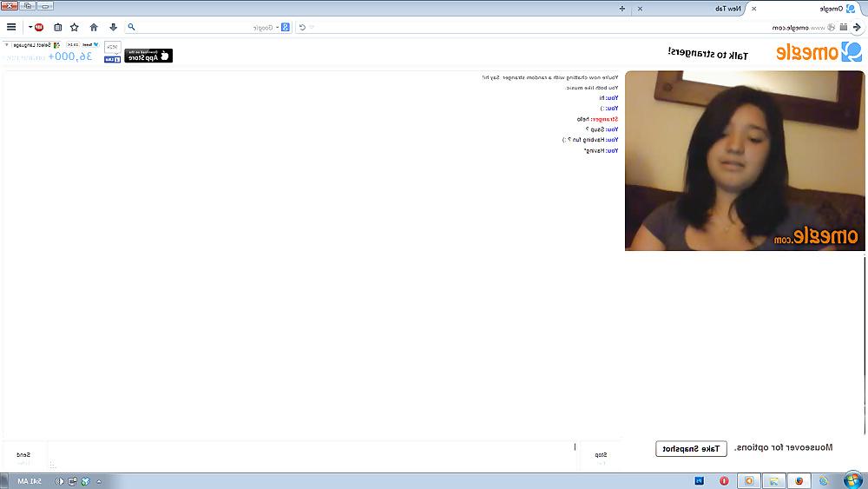Screen dimensions: 868x489
Task: Open Firefox from the taskbar
Action: click(x=799, y=480)
